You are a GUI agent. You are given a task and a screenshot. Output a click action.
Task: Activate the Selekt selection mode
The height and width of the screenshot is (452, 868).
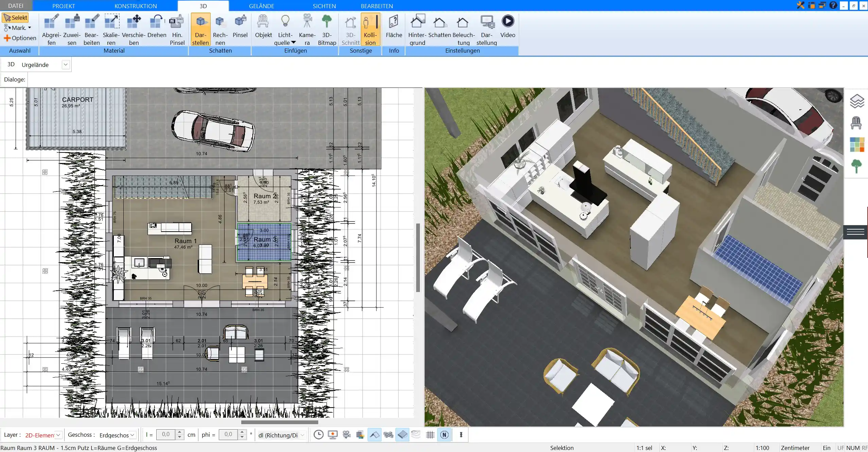[x=15, y=18]
